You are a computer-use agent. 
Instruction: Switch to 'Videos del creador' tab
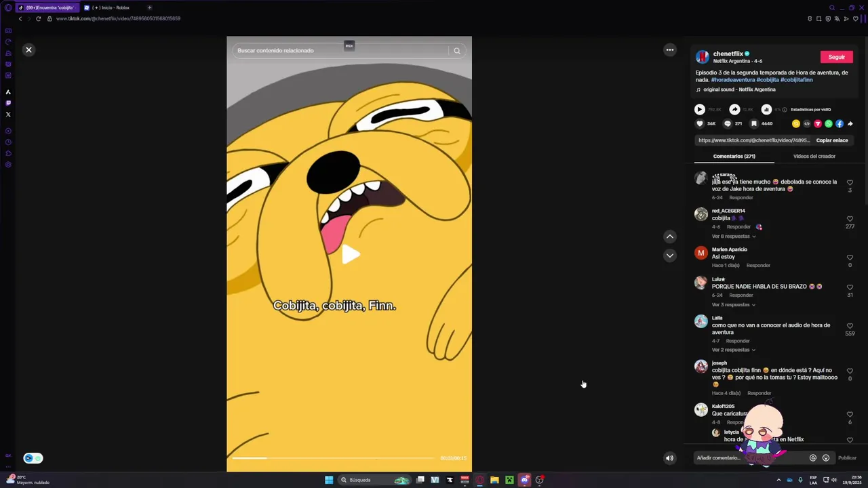click(x=814, y=157)
